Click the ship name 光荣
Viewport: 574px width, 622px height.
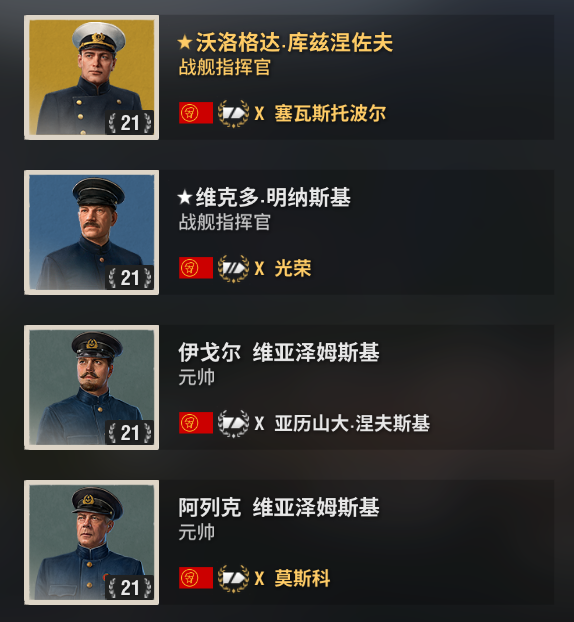pyautogui.click(x=293, y=269)
